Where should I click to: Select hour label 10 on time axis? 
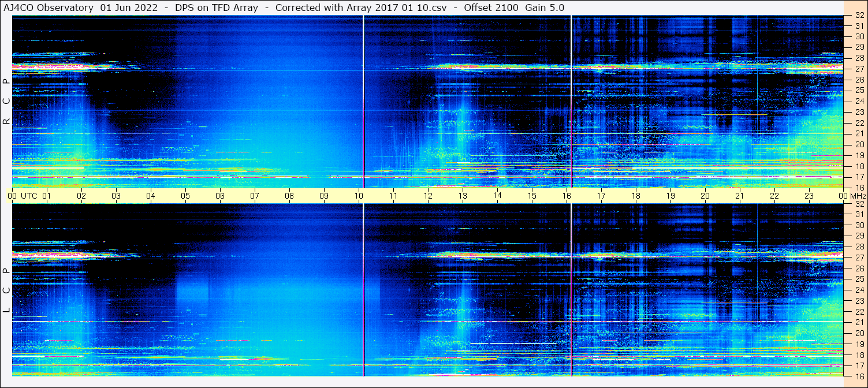click(359, 196)
